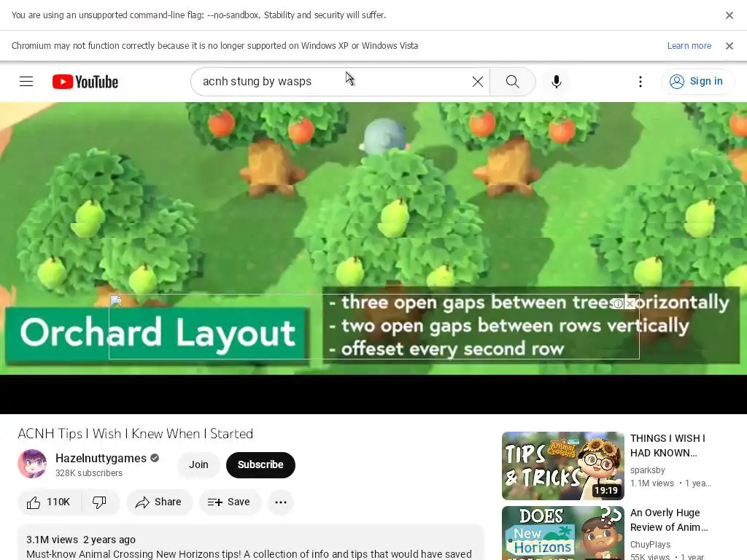747x560 pixels.
Task: Expand the video description box
Action: (251, 542)
